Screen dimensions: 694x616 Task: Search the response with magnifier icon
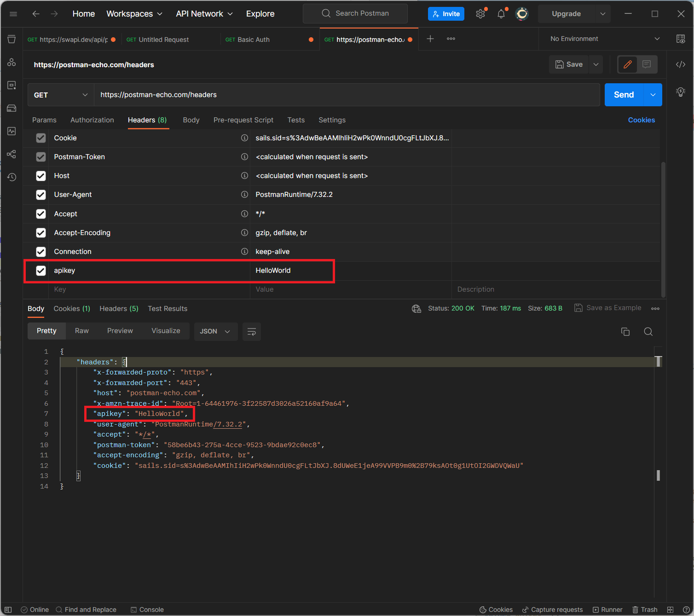coord(648,332)
